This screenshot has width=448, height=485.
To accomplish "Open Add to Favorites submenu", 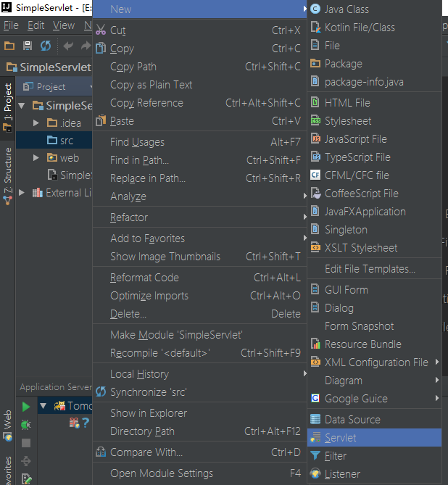I will 200,239.
